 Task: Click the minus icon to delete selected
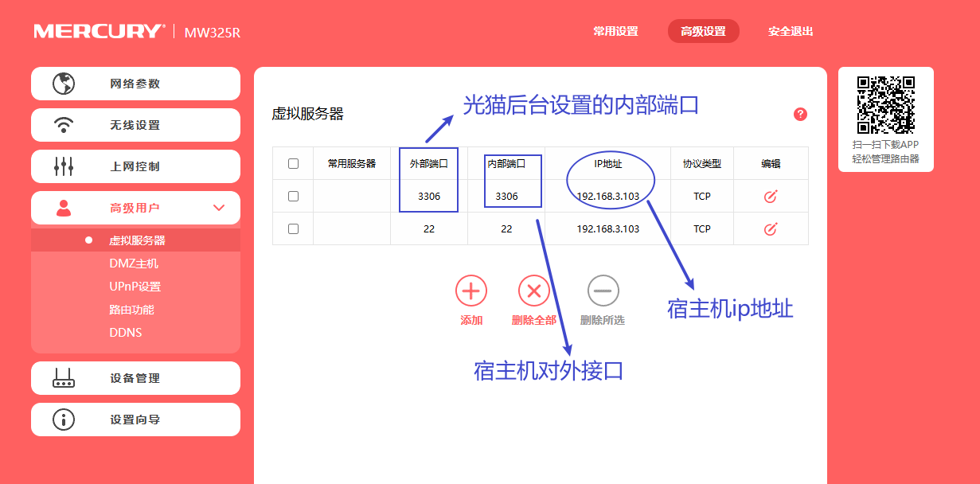coord(603,291)
